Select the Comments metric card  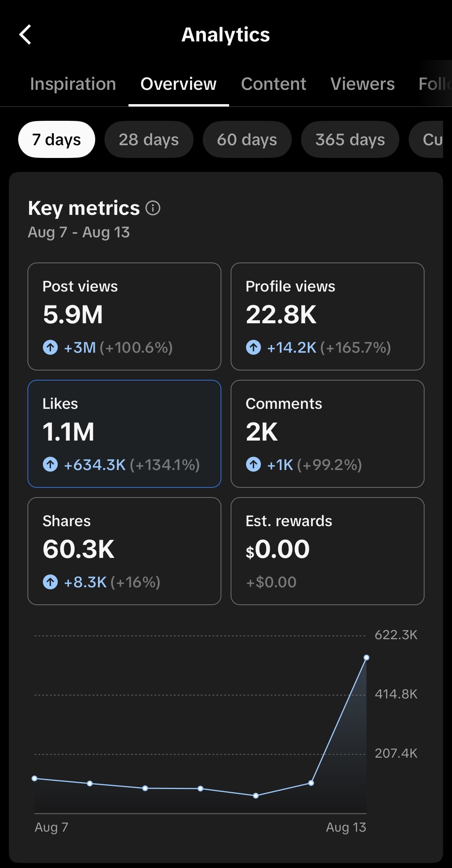point(327,434)
